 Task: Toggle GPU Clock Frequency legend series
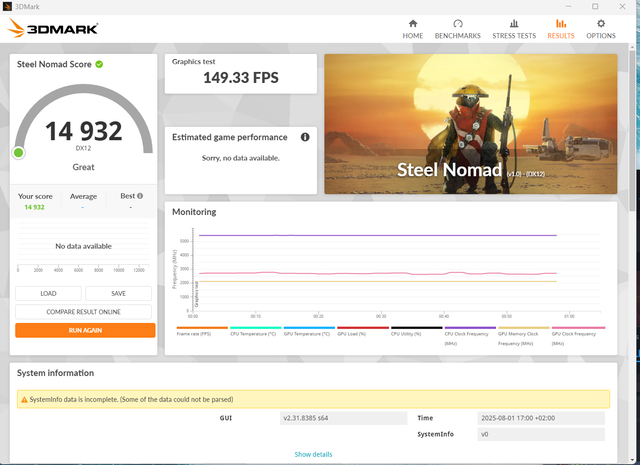pyautogui.click(x=578, y=336)
